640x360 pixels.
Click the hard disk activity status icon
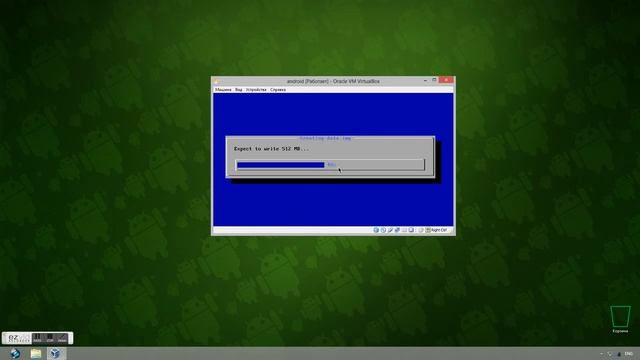tap(376, 230)
